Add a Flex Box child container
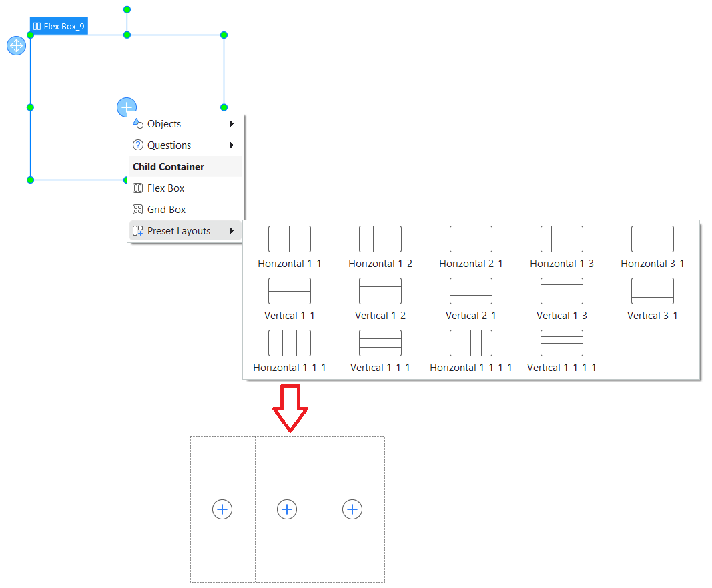Screen dimensions: 712x588 click(x=165, y=188)
